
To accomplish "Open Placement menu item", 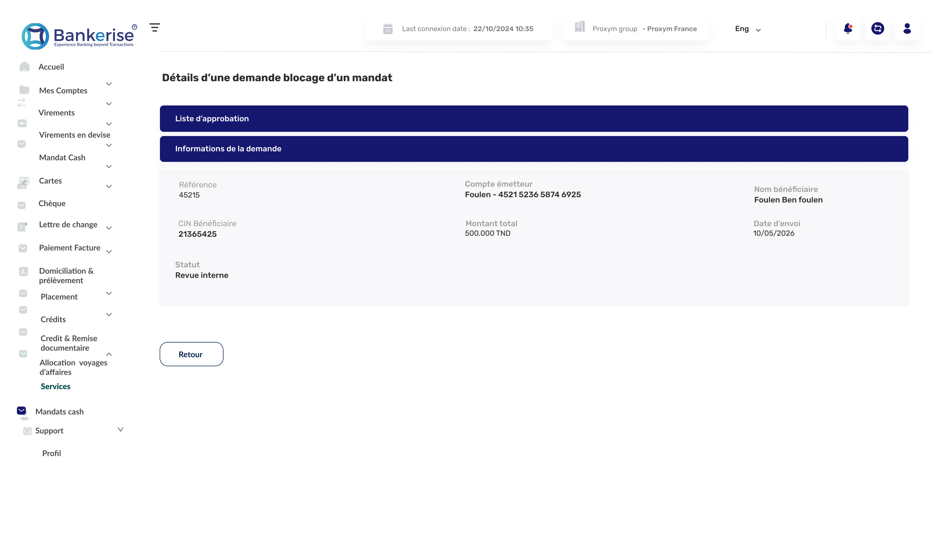I will [x=59, y=297].
